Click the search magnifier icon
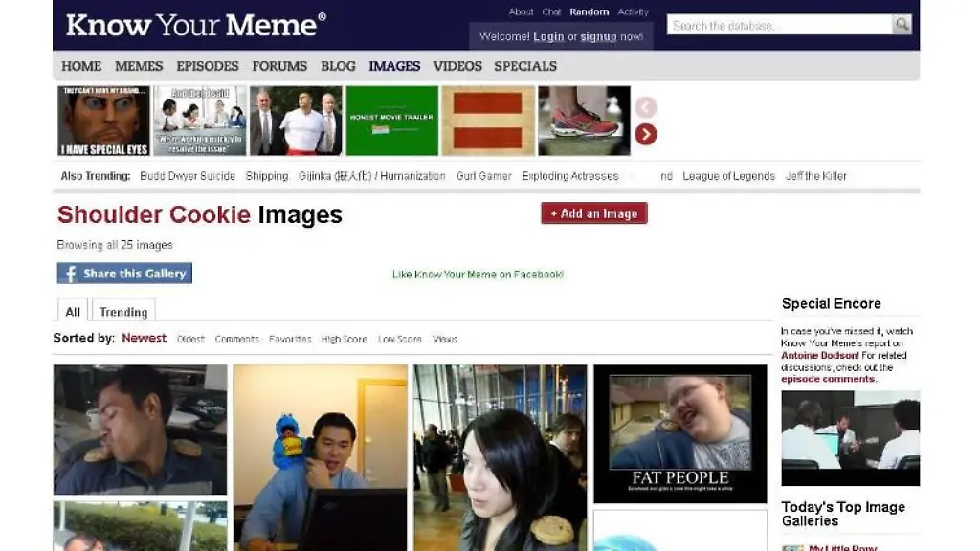The width and height of the screenshot is (980, 551). tap(902, 25)
